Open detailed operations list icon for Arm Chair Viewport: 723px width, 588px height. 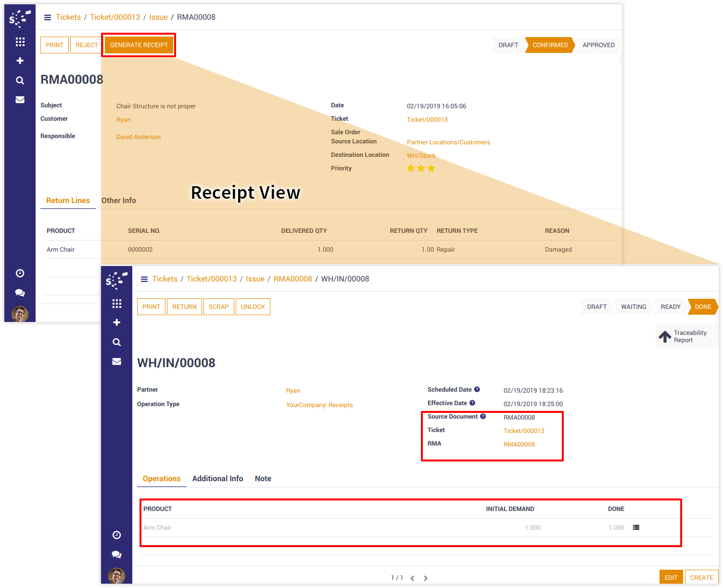636,527
